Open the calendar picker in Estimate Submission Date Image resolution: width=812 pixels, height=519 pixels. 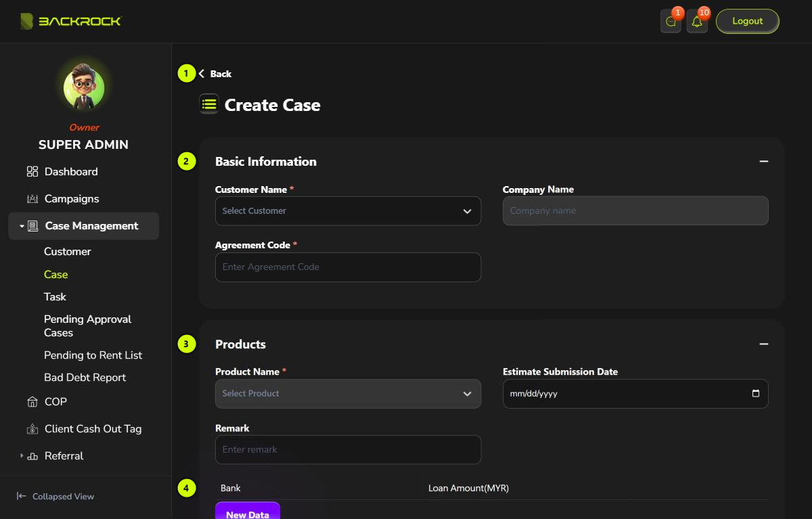[756, 393]
